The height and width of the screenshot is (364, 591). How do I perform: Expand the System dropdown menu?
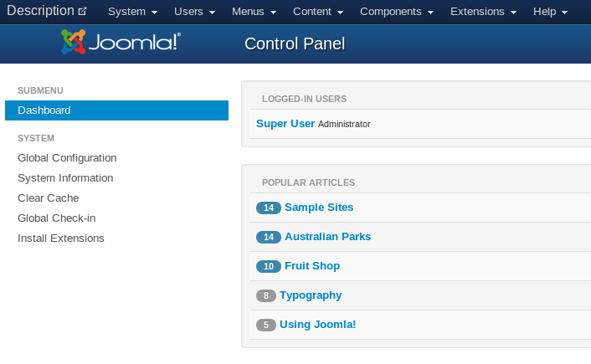(x=132, y=12)
